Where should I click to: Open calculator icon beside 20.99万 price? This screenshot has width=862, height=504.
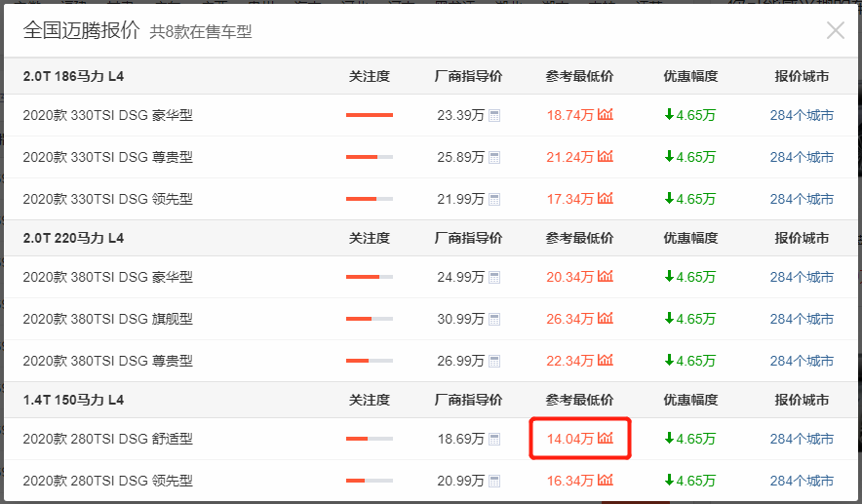click(494, 481)
